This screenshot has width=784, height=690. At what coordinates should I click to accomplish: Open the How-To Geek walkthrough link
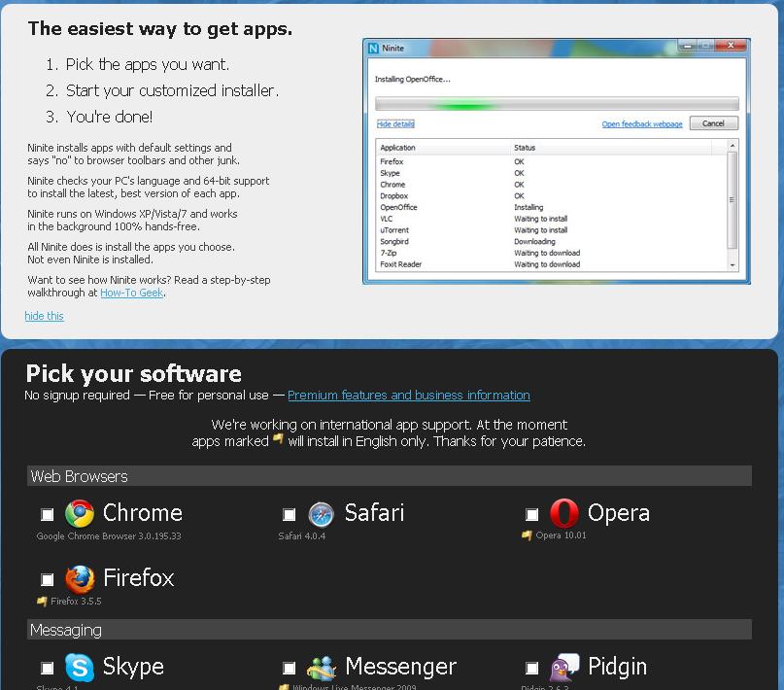[x=131, y=293]
